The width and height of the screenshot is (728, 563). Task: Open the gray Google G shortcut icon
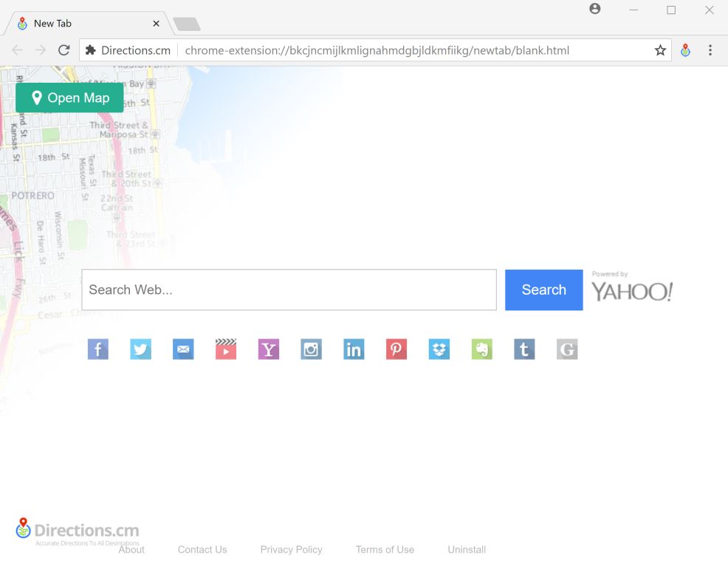click(x=567, y=349)
